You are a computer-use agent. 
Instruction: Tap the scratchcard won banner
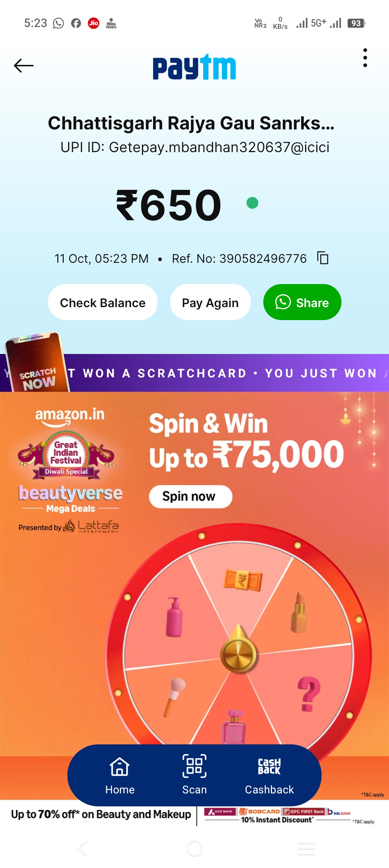coord(227,373)
